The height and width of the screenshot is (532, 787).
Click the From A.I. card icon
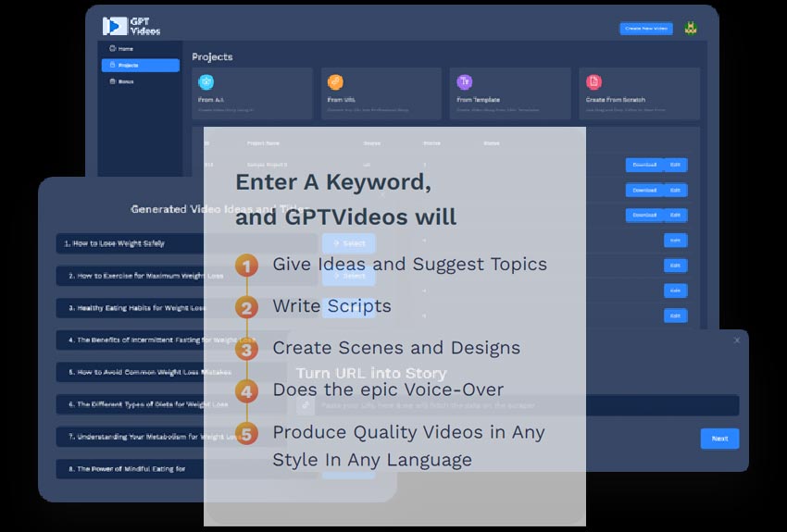pos(206,81)
